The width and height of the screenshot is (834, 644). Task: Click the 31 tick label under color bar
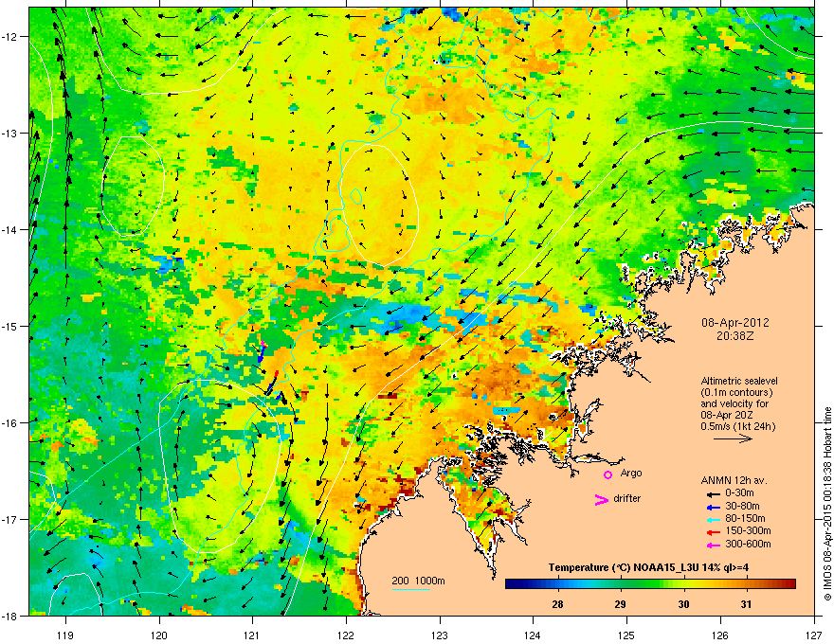tap(746, 604)
